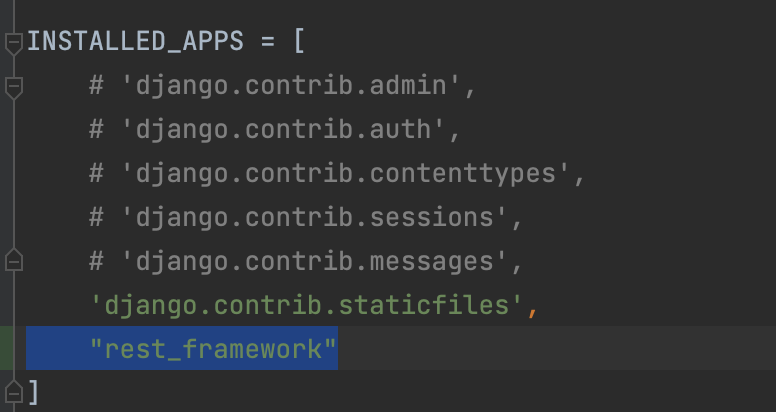Image resolution: width=776 pixels, height=412 pixels.
Task: Fold the comment block at django.contrib.admin line
Action: tap(14, 87)
